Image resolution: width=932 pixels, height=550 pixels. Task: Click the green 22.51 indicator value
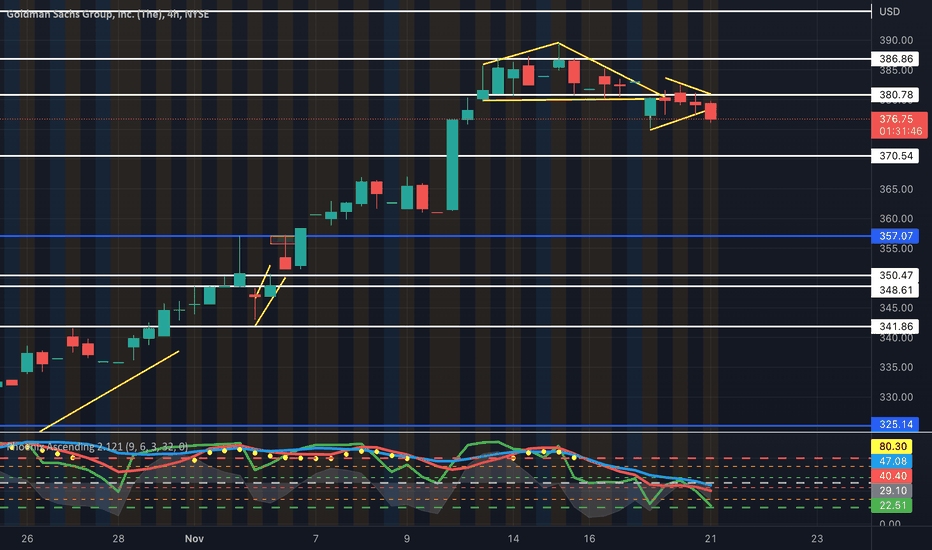(x=892, y=506)
